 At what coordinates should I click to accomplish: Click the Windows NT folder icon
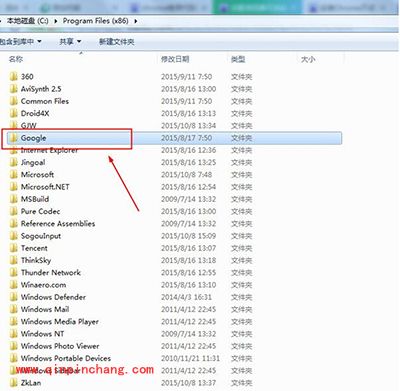click(14, 334)
